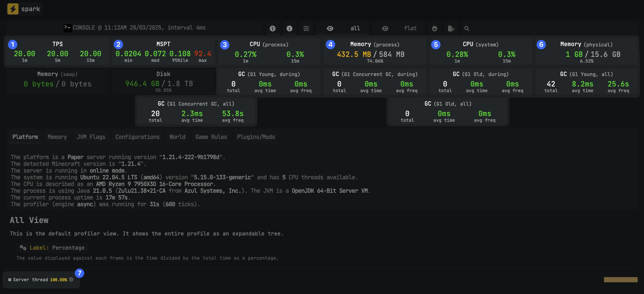Click the 25.6s avg freq value

[x=618, y=84]
